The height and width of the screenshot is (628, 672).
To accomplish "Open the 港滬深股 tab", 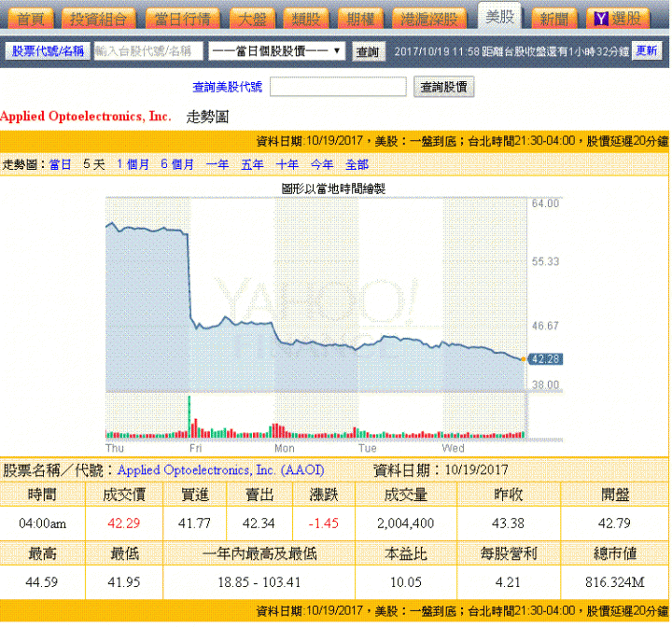I will point(429,20).
